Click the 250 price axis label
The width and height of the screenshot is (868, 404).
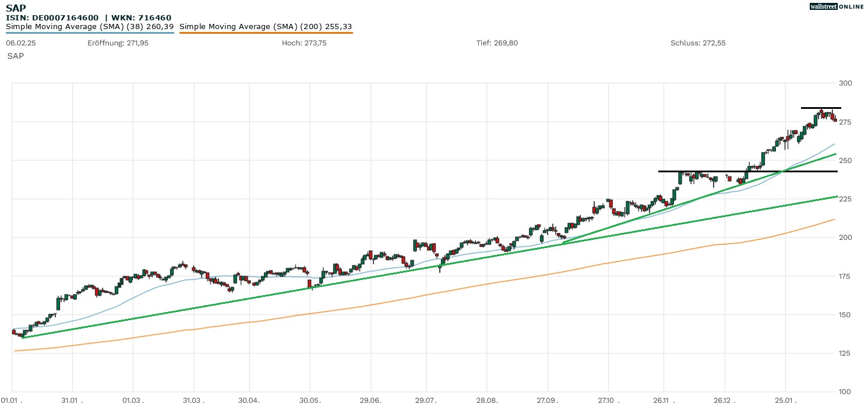845,161
